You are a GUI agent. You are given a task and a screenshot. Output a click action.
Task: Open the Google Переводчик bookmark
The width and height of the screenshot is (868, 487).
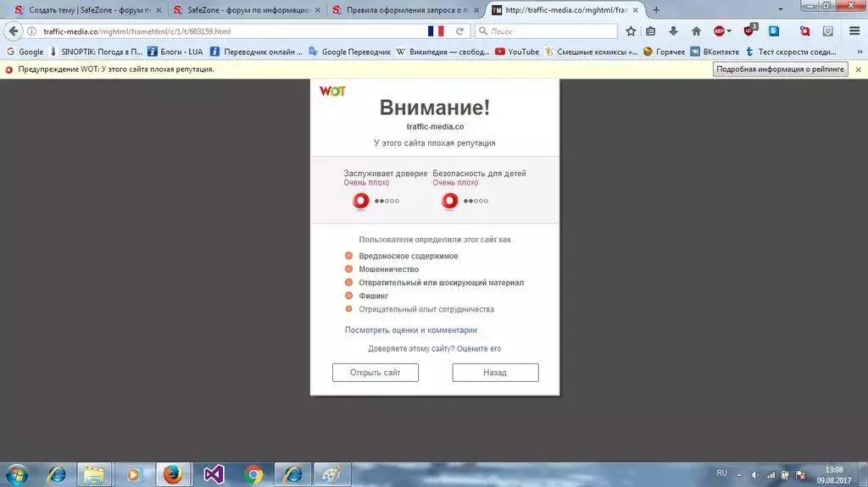point(350,52)
